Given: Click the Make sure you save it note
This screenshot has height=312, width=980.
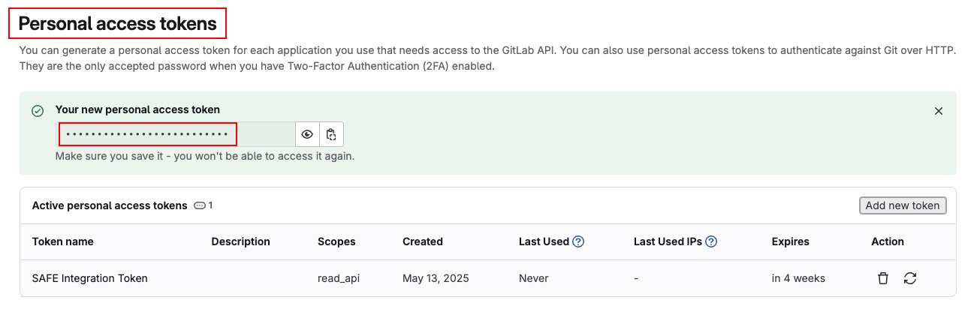Looking at the screenshot, I should [x=205, y=157].
